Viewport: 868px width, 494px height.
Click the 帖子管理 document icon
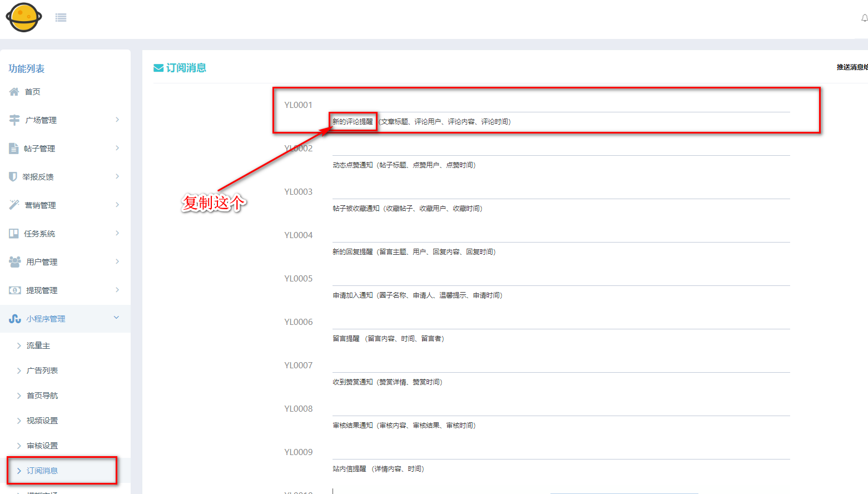point(14,148)
